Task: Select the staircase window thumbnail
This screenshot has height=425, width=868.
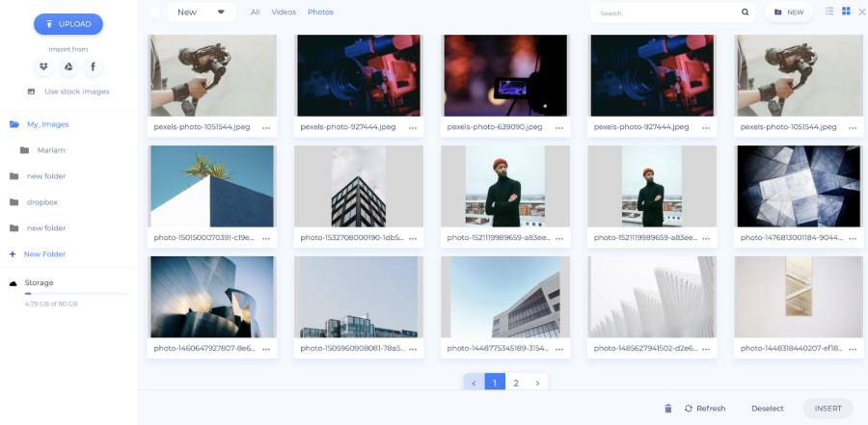Action: [x=799, y=297]
